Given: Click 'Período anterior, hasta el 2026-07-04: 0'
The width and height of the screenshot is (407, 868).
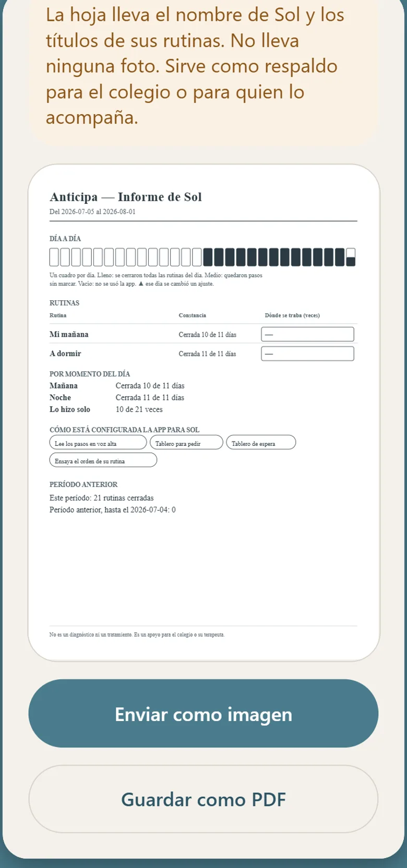Looking at the screenshot, I should (113, 510).
